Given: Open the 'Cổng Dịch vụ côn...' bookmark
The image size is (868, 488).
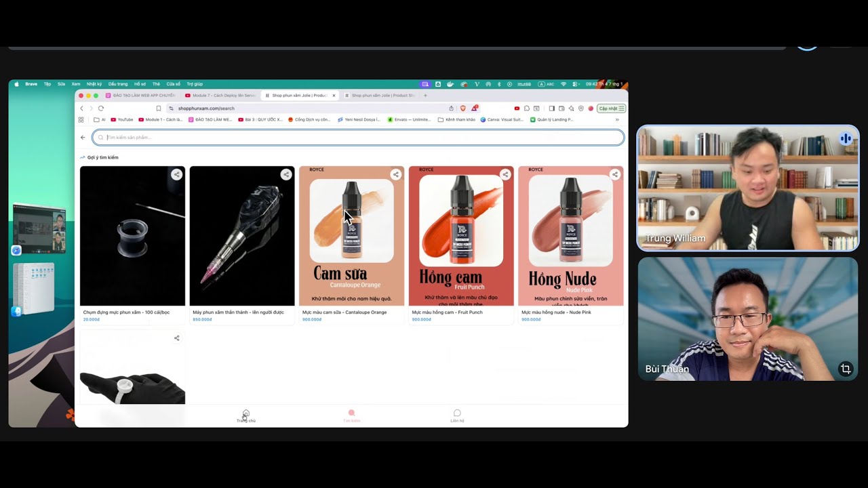Looking at the screenshot, I should click(x=309, y=119).
